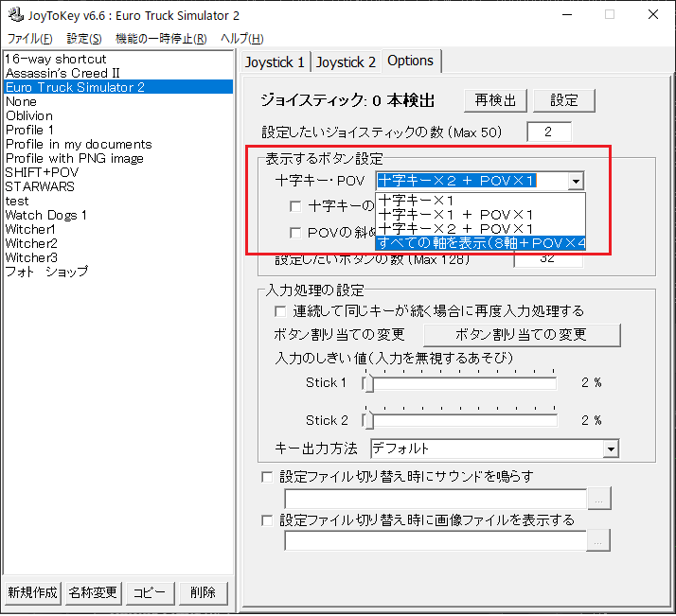The width and height of the screenshot is (676, 616).
Task: Select the test profile
Action: click(x=118, y=202)
